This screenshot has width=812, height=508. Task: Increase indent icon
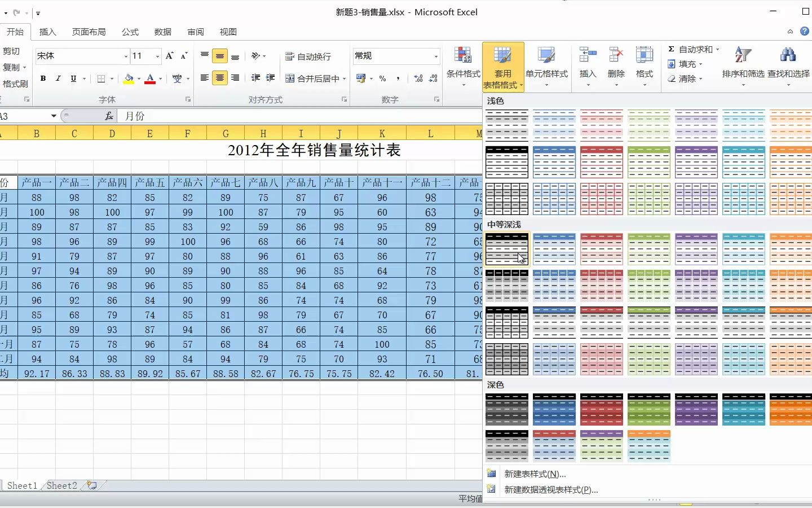tap(271, 78)
